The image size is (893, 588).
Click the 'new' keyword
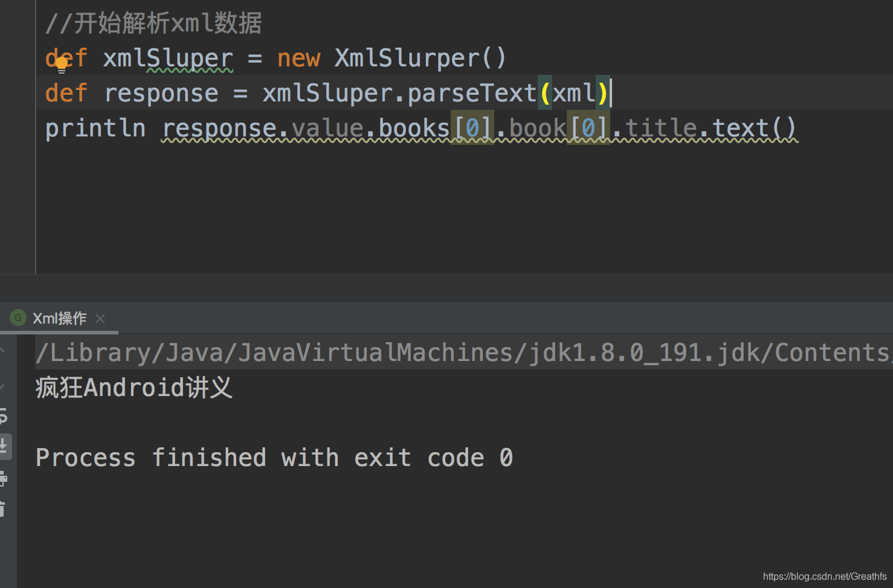pos(298,59)
